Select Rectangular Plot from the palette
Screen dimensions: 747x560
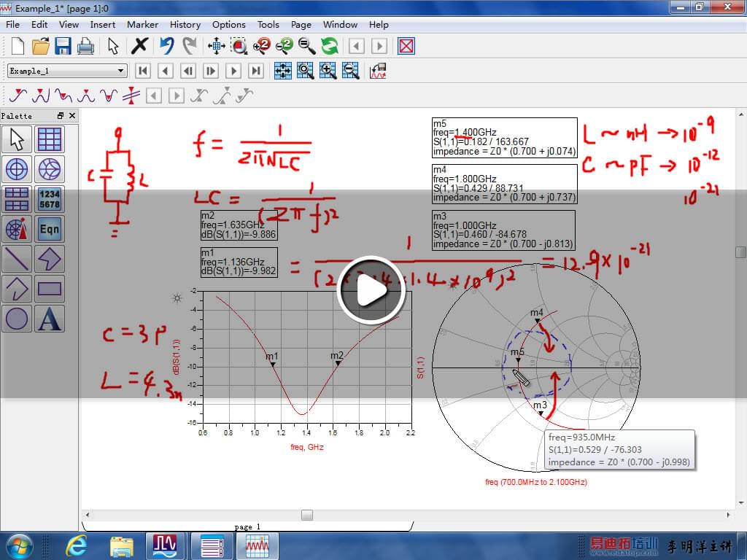50,139
